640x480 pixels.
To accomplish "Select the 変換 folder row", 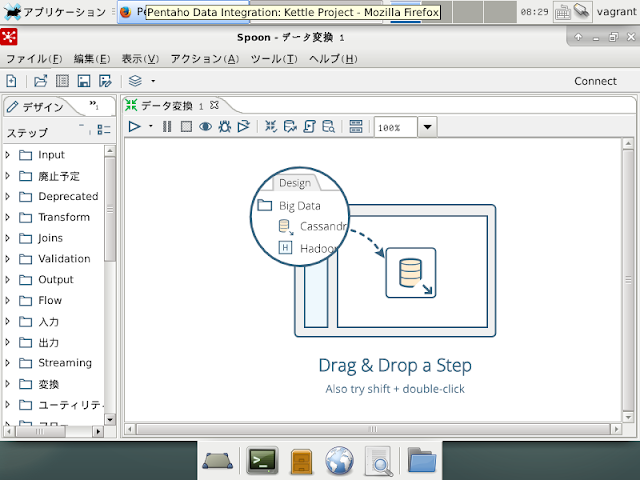I will click(53, 384).
